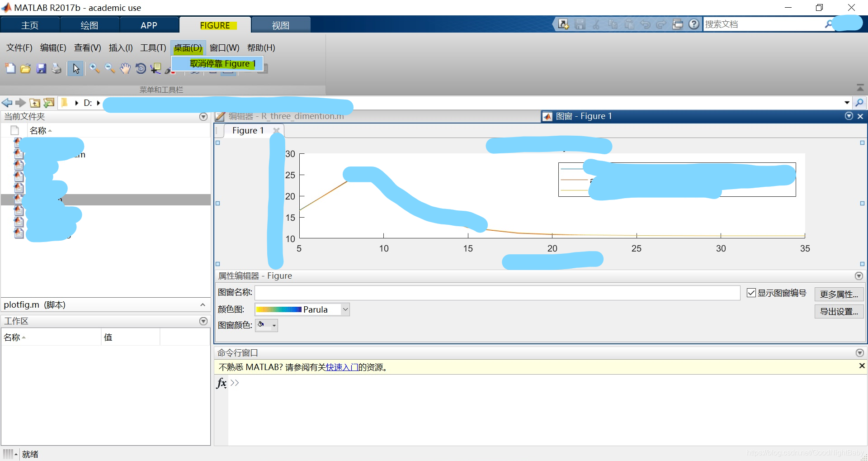Switch to the APP tab
Image resolution: width=868 pixels, height=461 pixels.
point(149,25)
